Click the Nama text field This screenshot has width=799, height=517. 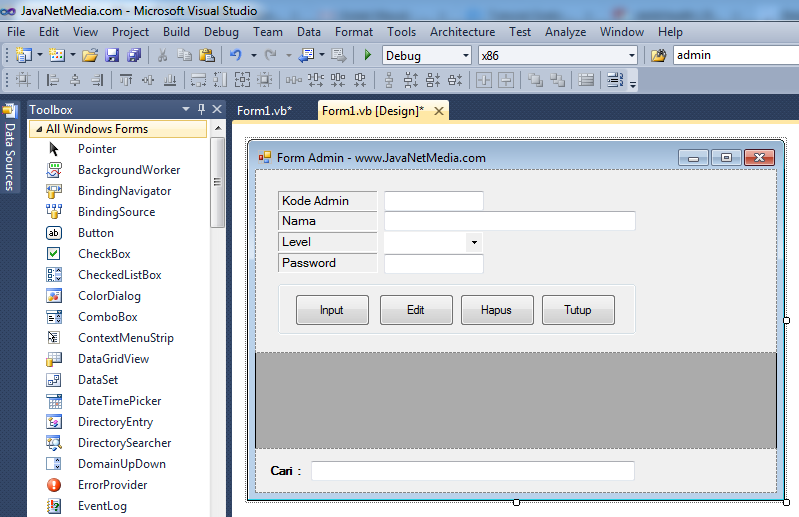[x=510, y=221]
